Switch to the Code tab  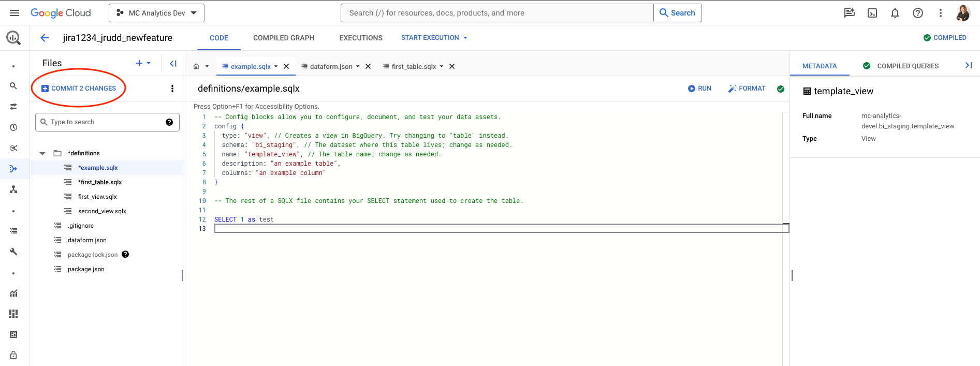click(219, 38)
